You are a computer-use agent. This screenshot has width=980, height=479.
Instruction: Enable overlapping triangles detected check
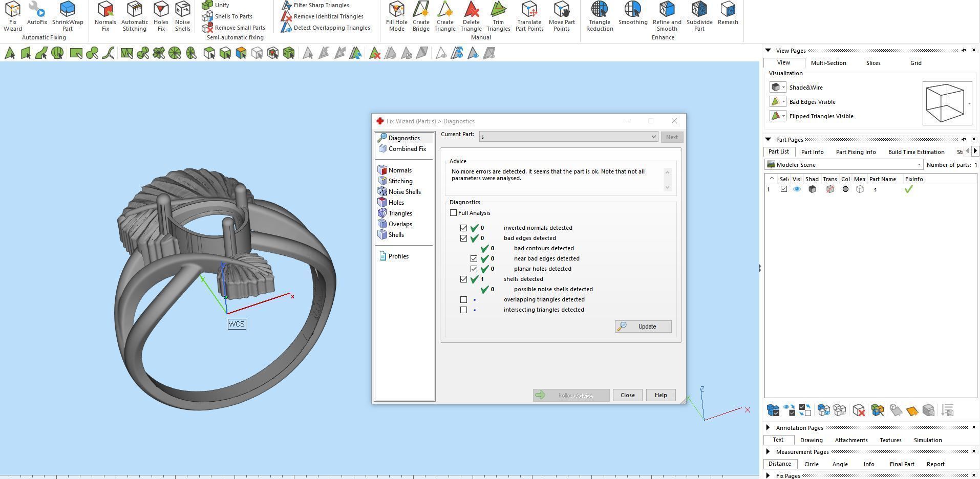tap(464, 299)
